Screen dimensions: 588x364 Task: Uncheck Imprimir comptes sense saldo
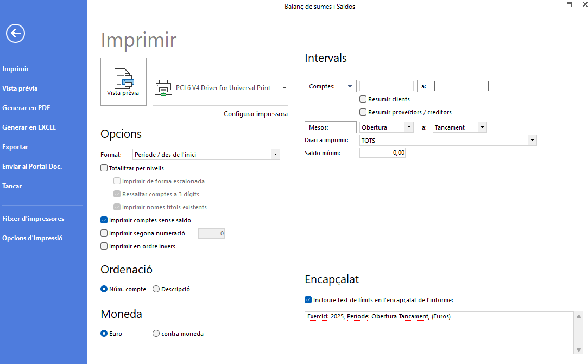click(x=104, y=220)
